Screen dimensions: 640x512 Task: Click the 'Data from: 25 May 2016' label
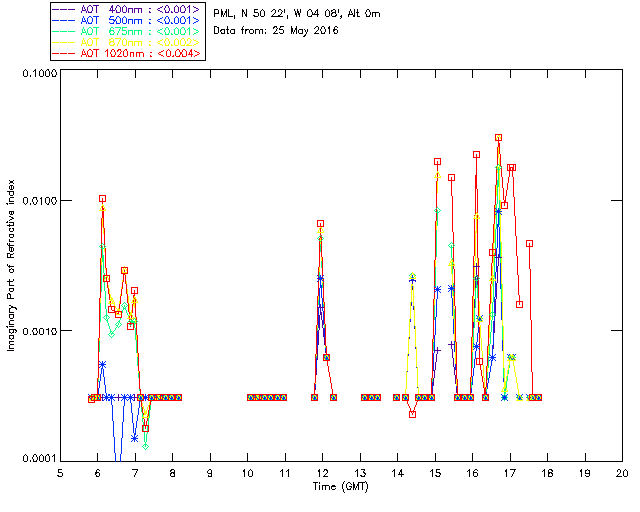276,31
